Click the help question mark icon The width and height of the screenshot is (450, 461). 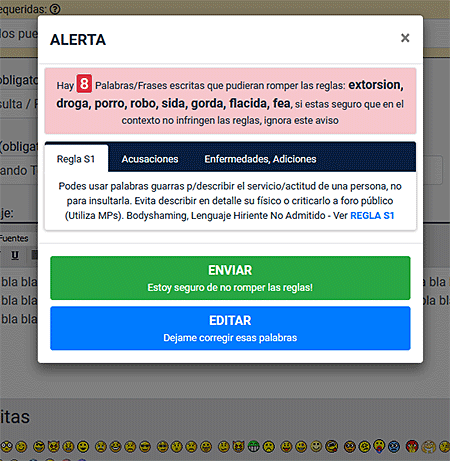click(55, 9)
